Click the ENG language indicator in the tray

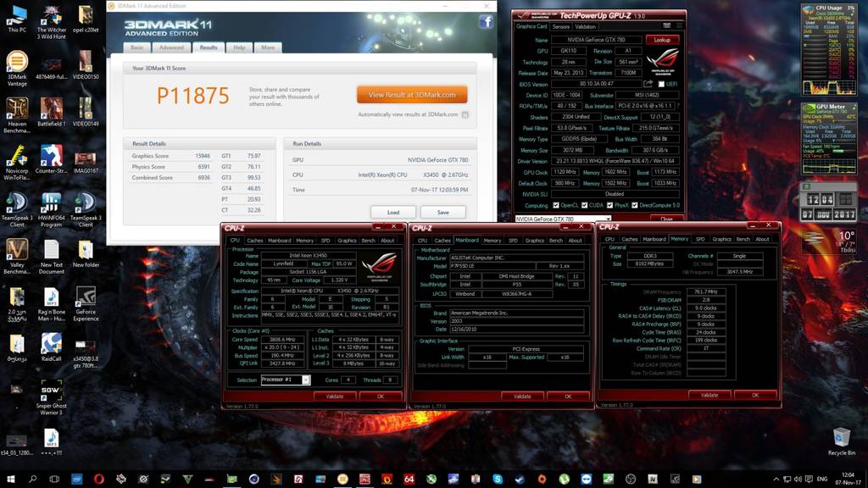tap(822, 479)
